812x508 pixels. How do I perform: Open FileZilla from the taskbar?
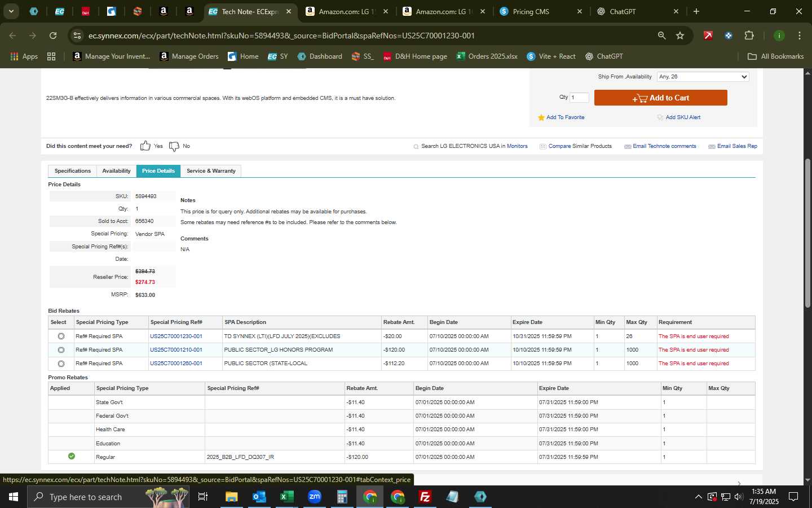click(x=425, y=497)
